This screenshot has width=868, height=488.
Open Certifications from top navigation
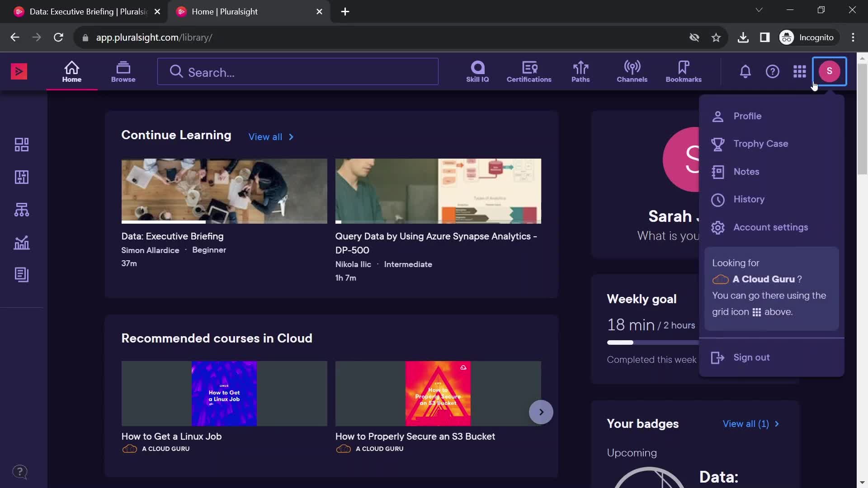[x=529, y=72]
